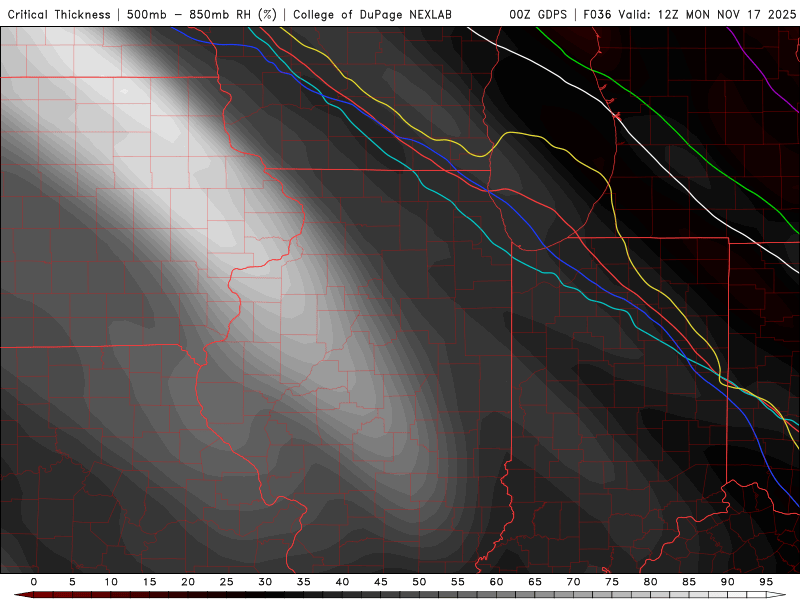Click the colorbar label '55'
This screenshot has height=600, width=800.
coord(458,582)
